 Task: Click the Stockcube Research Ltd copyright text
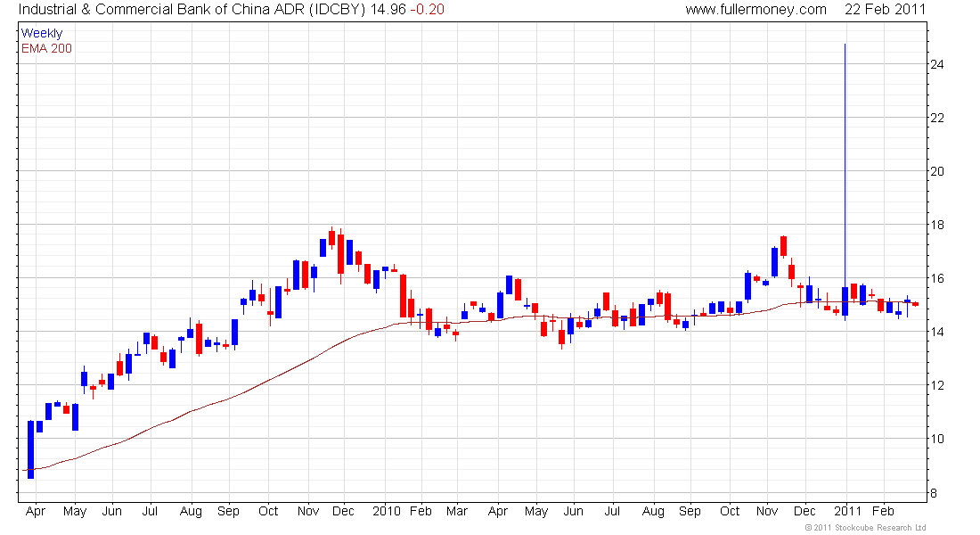pos(865,528)
